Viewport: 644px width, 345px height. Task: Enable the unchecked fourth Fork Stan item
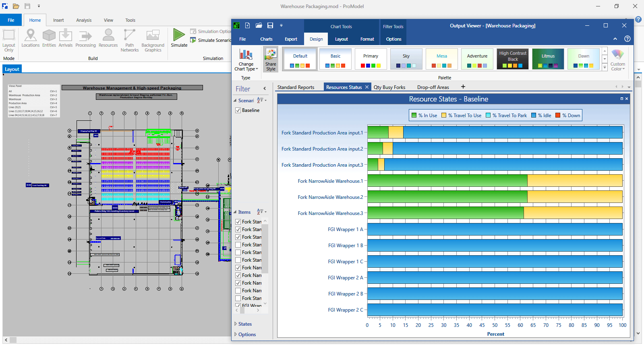(238, 245)
